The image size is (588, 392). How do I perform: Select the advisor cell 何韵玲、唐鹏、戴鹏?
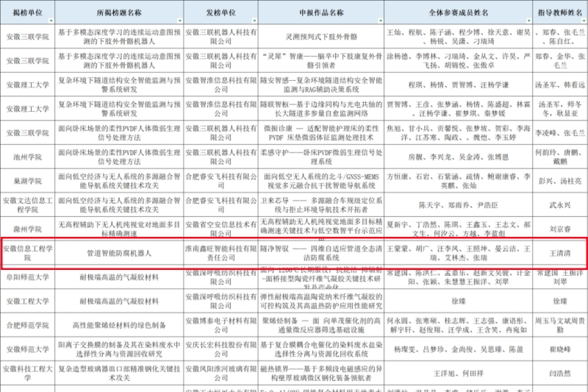click(x=560, y=157)
